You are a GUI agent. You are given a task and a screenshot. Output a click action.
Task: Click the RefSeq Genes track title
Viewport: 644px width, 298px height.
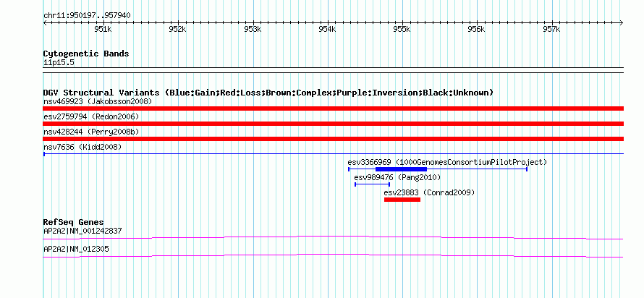click(74, 223)
